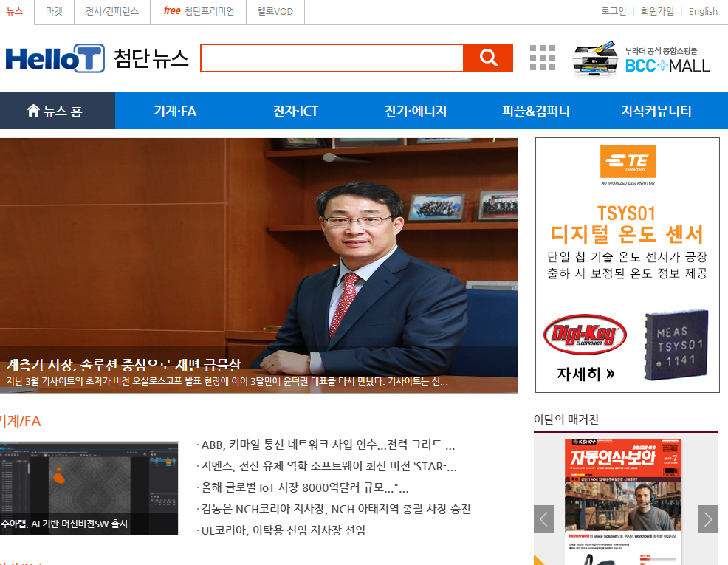Show next magazine with right arrow

click(x=707, y=519)
